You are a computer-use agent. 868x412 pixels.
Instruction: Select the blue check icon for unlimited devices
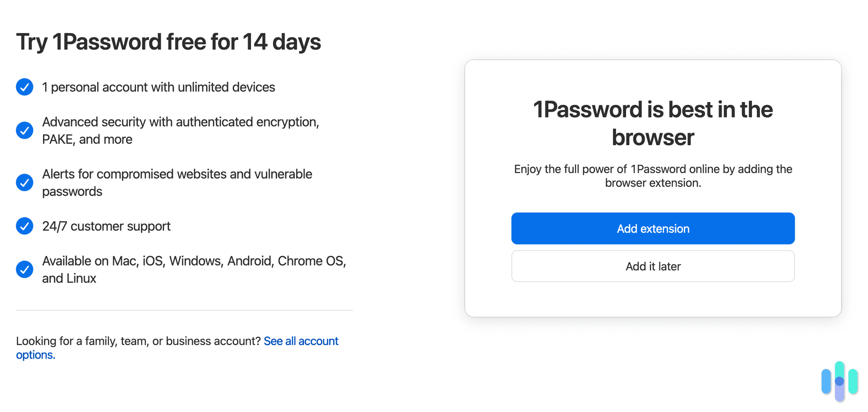[24, 86]
